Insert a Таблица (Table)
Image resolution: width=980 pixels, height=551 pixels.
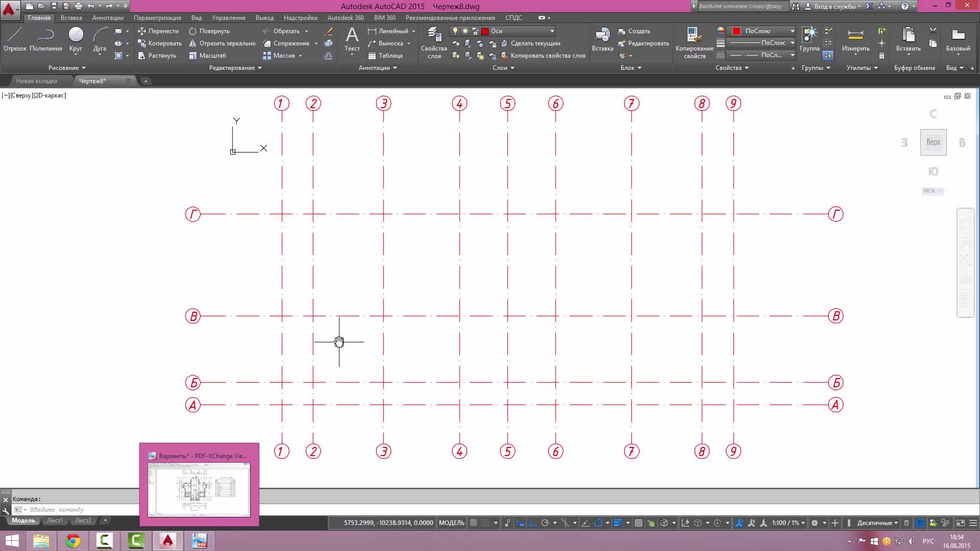(385, 56)
